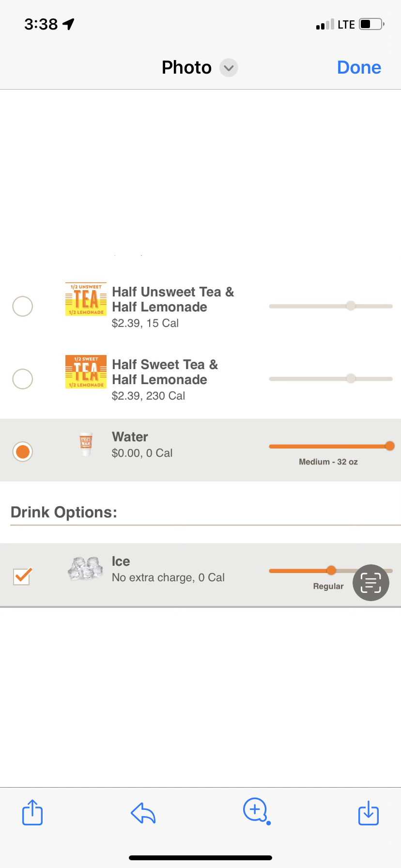Uncheck the Ice checkbox
The width and height of the screenshot is (401, 868).
tap(22, 576)
